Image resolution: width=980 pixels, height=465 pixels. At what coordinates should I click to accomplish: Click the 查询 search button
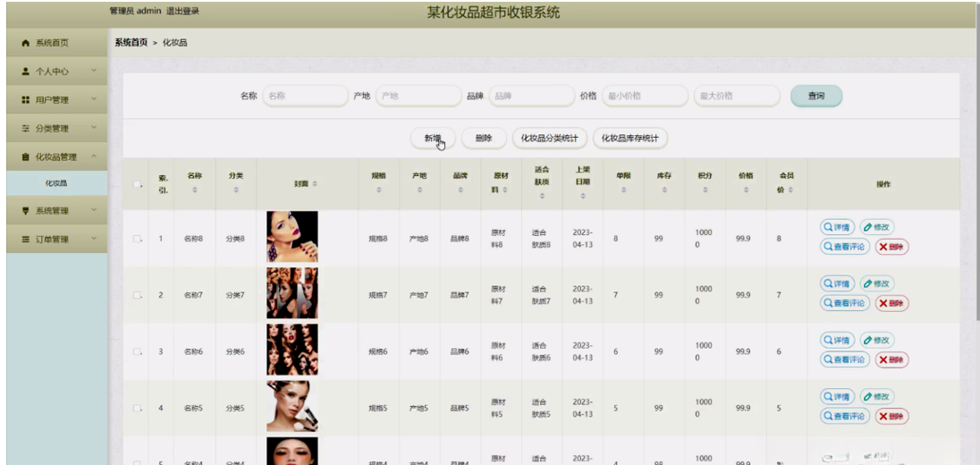pos(816,97)
